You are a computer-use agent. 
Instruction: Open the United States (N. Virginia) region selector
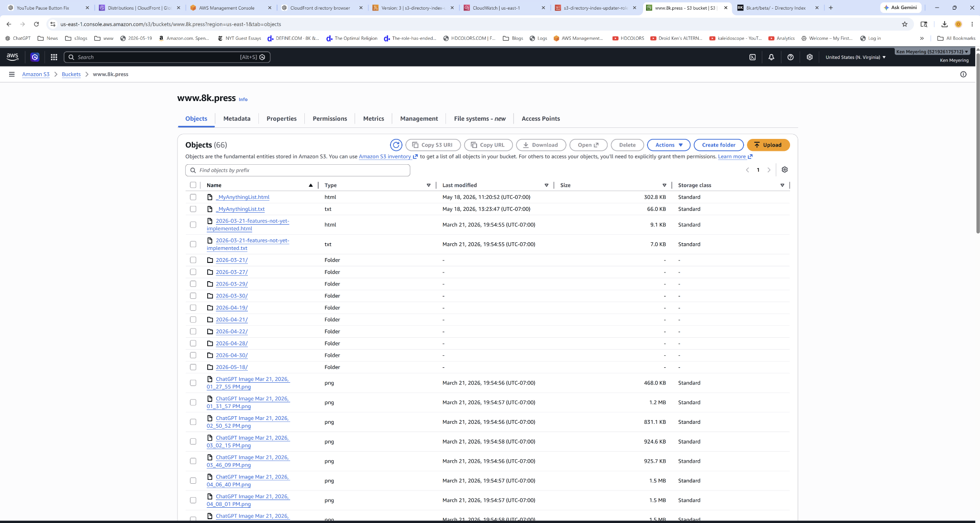coord(856,57)
